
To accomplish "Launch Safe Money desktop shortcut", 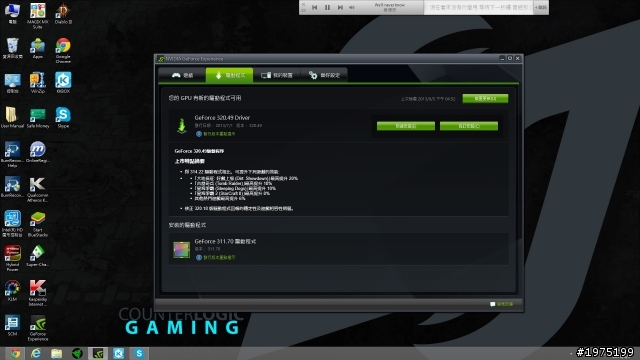I will (38, 118).
